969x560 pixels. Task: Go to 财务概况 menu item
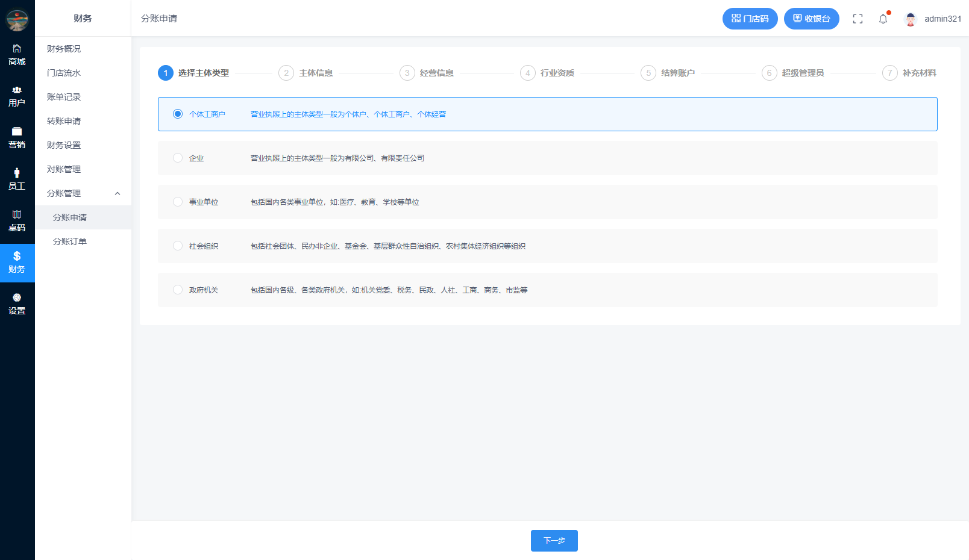(x=64, y=49)
